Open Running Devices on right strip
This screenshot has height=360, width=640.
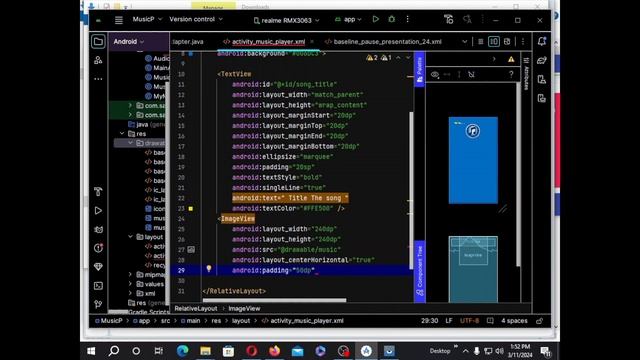542,98
